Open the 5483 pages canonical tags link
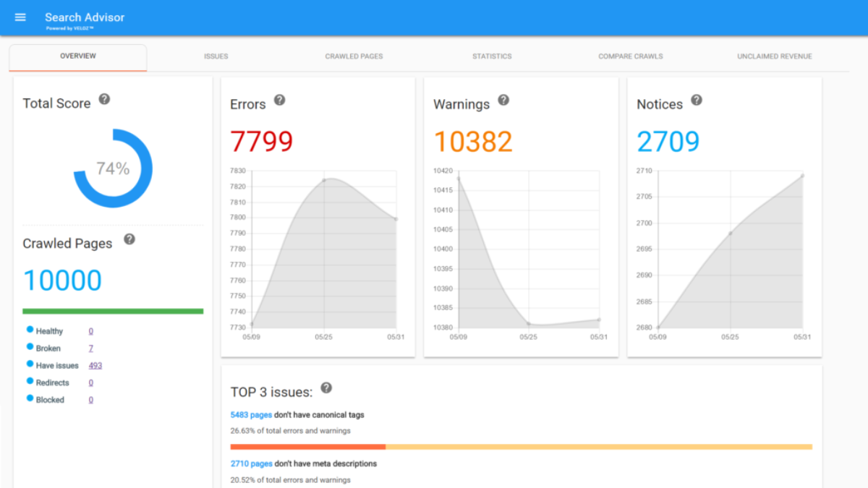This screenshot has width=868, height=488. pos(251,415)
